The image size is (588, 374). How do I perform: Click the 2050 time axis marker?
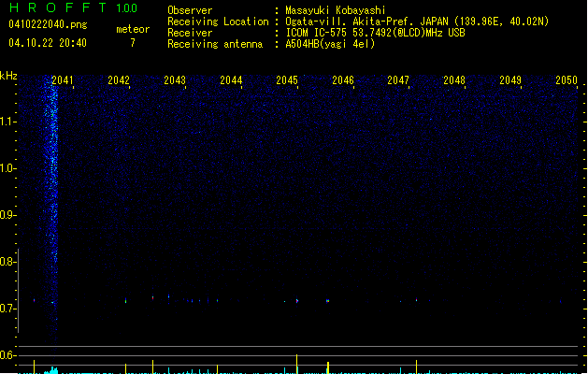point(566,80)
